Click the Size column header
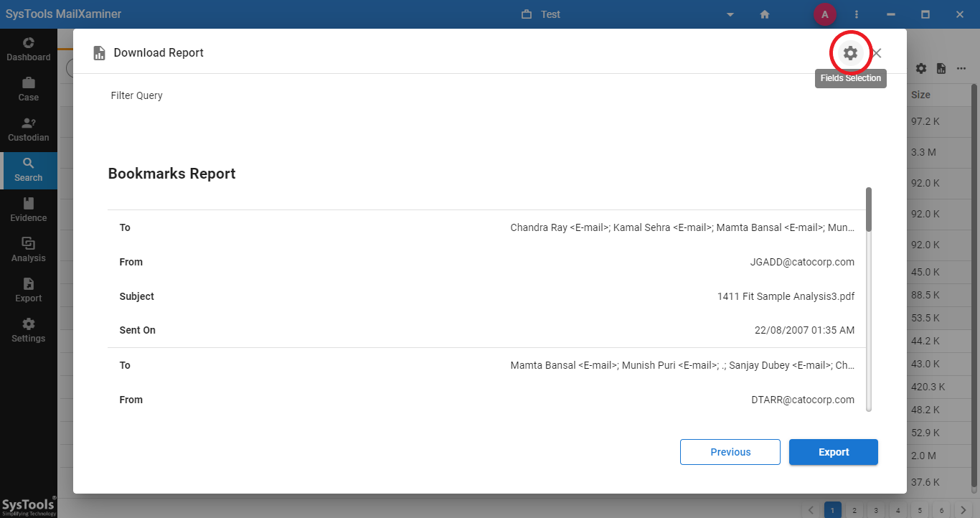Screen dimensions: 980x518 click(x=920, y=95)
